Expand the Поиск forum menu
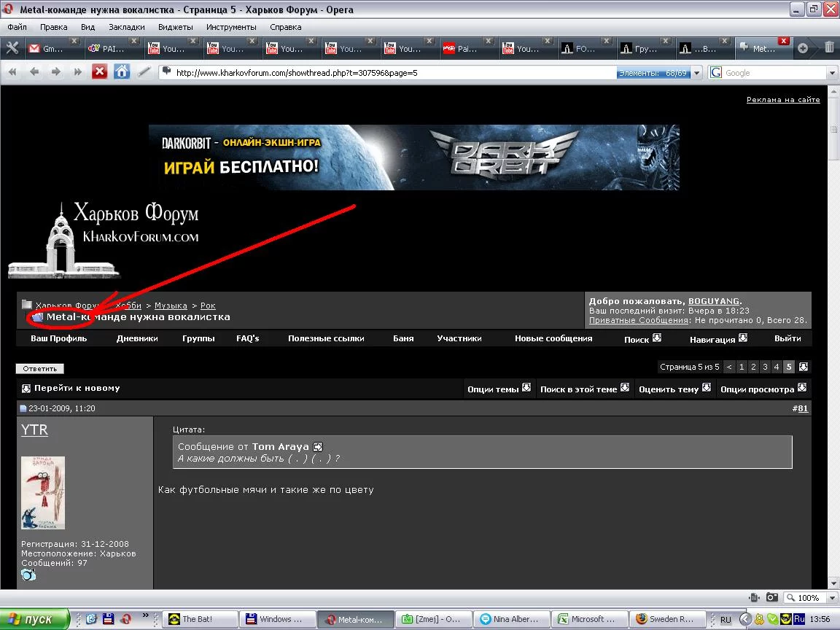Viewport: 840px width, 630px height. tap(657, 338)
